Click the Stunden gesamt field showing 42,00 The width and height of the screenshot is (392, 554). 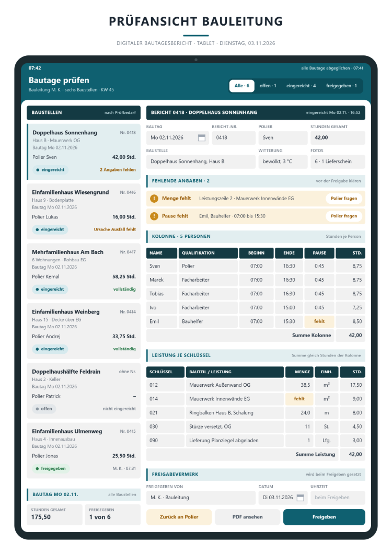click(338, 138)
